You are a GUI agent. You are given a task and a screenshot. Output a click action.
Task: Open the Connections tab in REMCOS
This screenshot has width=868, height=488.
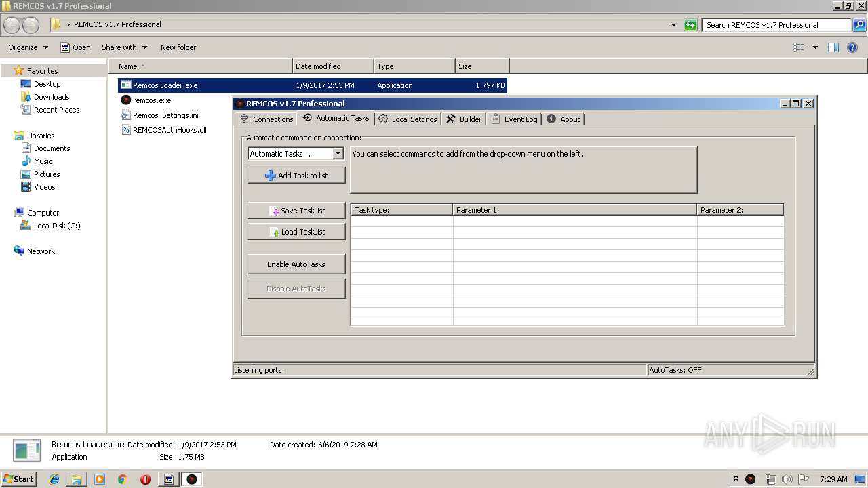point(267,119)
